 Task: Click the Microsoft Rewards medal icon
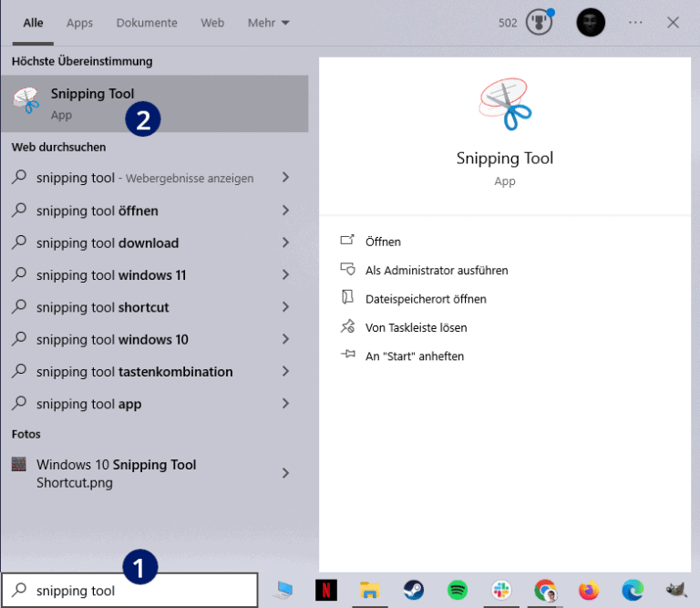point(540,23)
